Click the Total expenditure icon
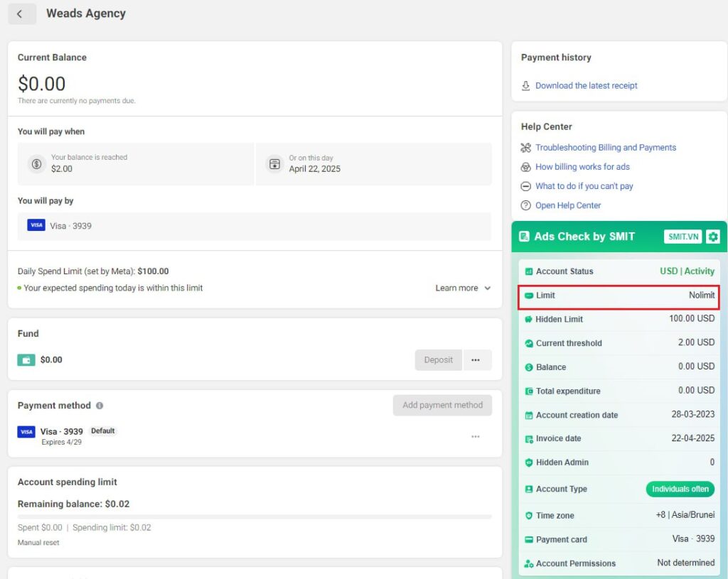Image resolution: width=728 pixels, height=579 pixels. pos(529,391)
